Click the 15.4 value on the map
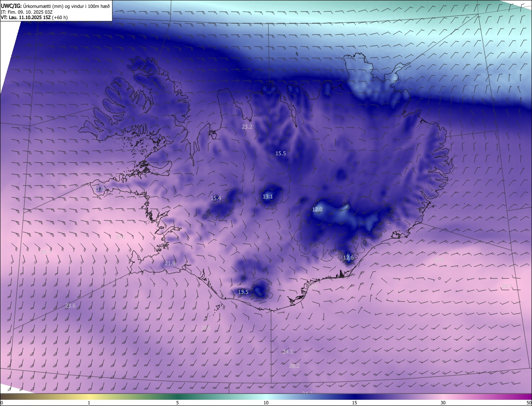The height and width of the screenshot is (406, 532). click(216, 198)
